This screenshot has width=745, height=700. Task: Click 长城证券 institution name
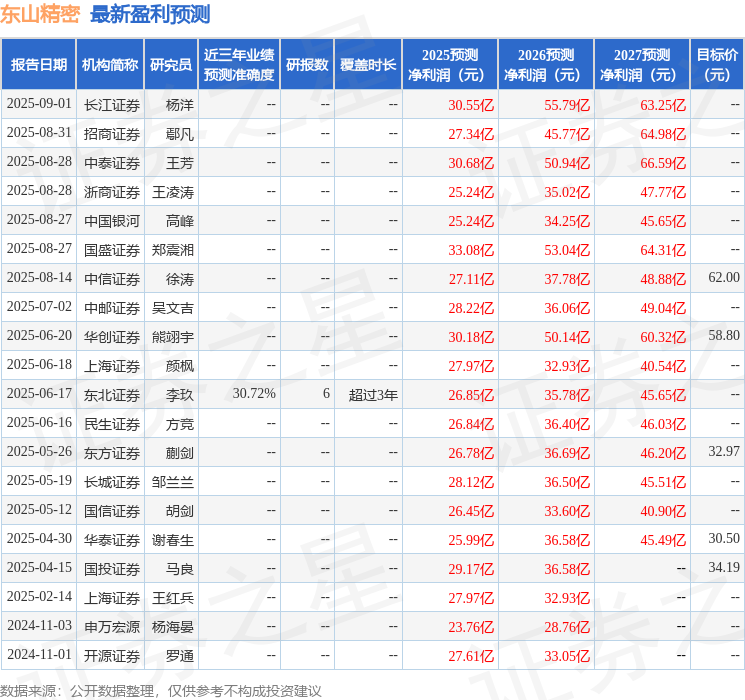click(112, 482)
